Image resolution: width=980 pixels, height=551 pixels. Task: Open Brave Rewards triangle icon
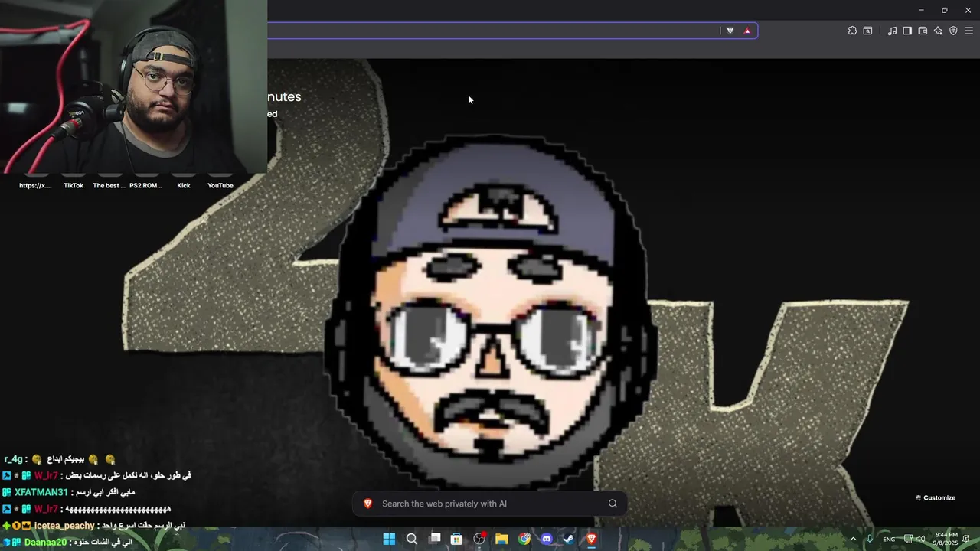point(747,31)
